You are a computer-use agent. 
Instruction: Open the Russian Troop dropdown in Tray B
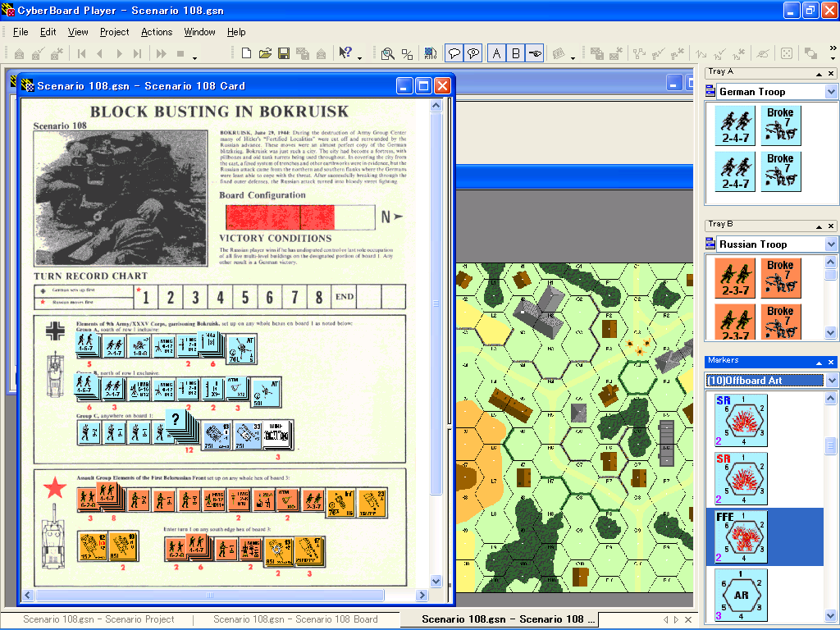831,244
